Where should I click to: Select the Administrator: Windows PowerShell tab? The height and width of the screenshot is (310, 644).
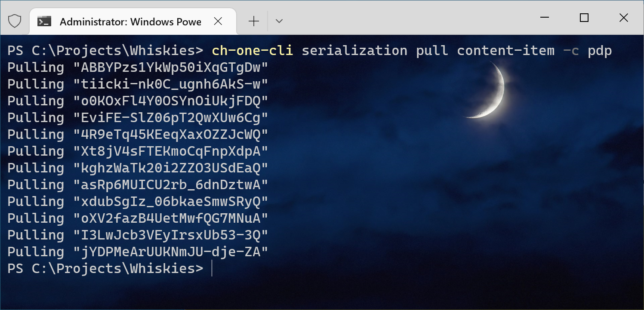click(x=130, y=21)
